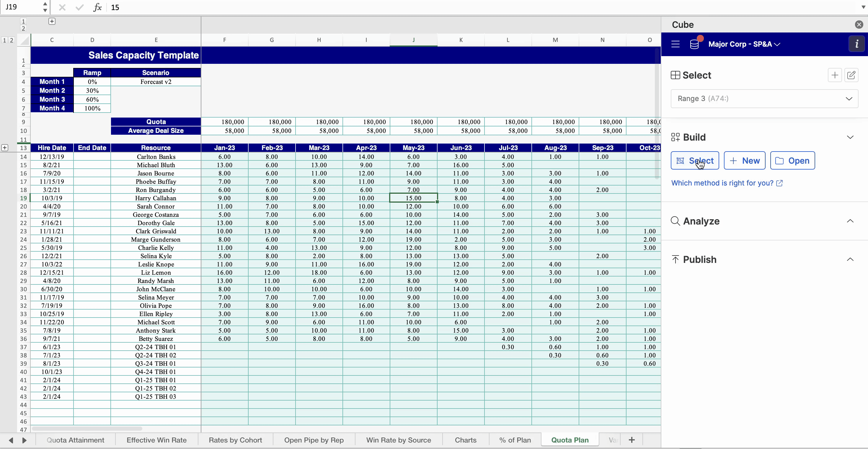This screenshot has height=449, width=868.
Task: Open the info icon in Cube header
Action: [856, 44]
